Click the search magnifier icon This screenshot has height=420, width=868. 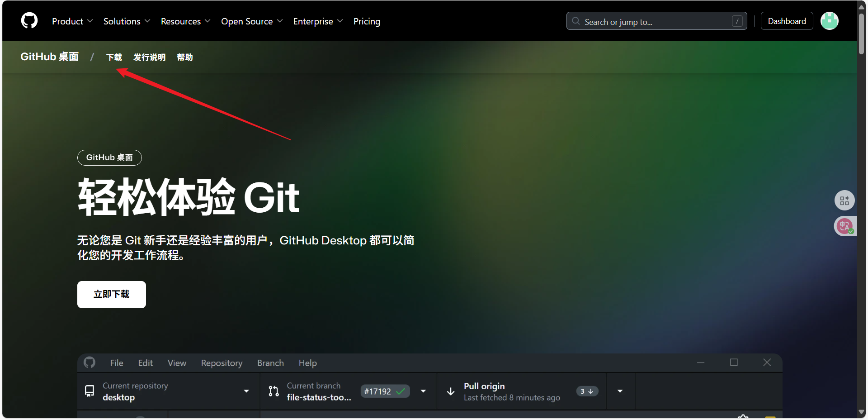[576, 21]
